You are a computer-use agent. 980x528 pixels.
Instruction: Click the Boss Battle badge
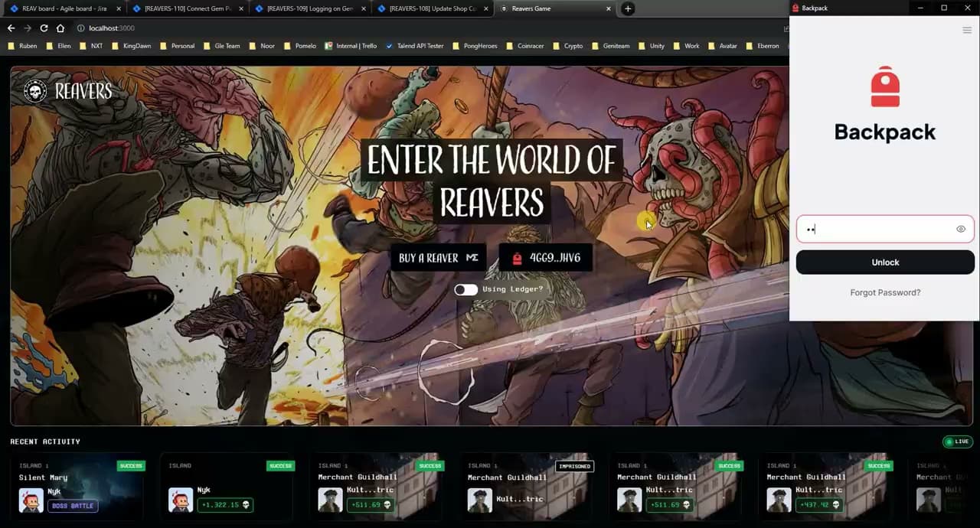(x=73, y=506)
